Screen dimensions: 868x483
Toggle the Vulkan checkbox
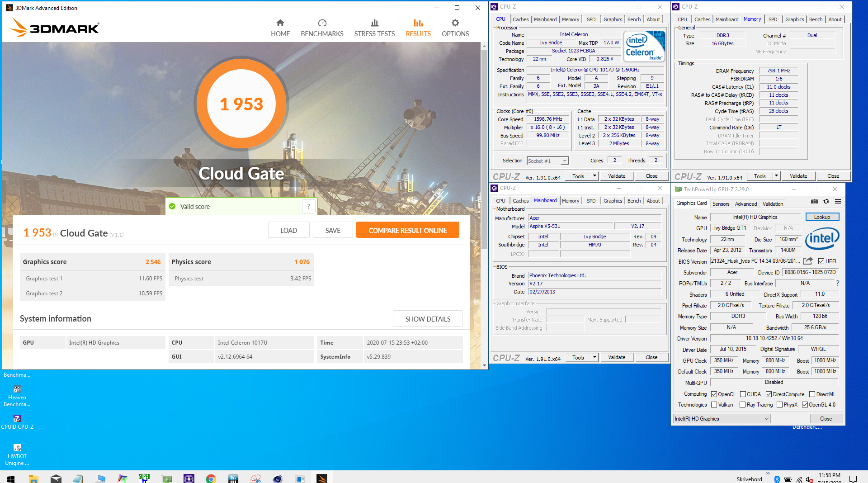click(x=714, y=405)
